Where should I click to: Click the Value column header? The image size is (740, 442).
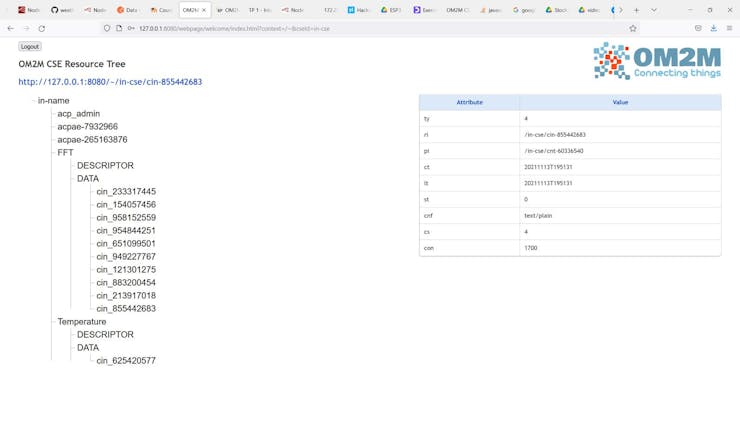point(620,102)
